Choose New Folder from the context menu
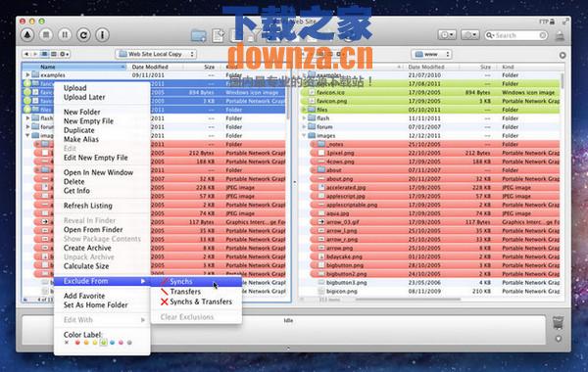The height and width of the screenshot is (372, 588). 102,112
